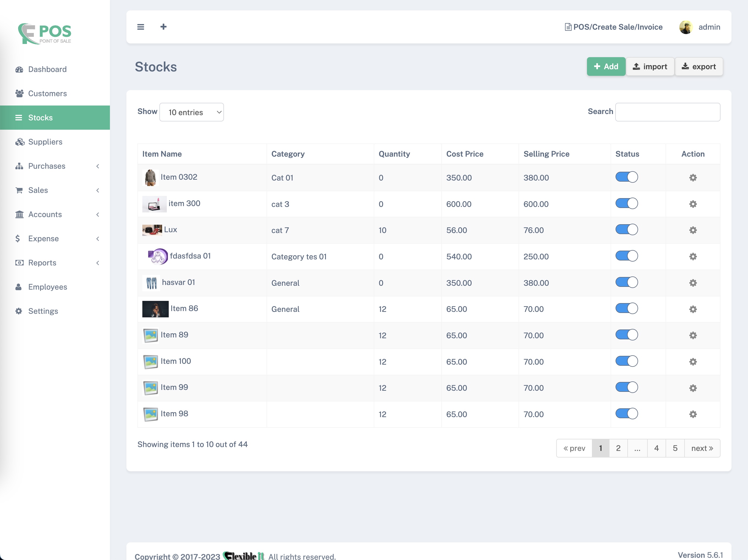
Task: Click the Suppliers icon
Action: coord(20,142)
